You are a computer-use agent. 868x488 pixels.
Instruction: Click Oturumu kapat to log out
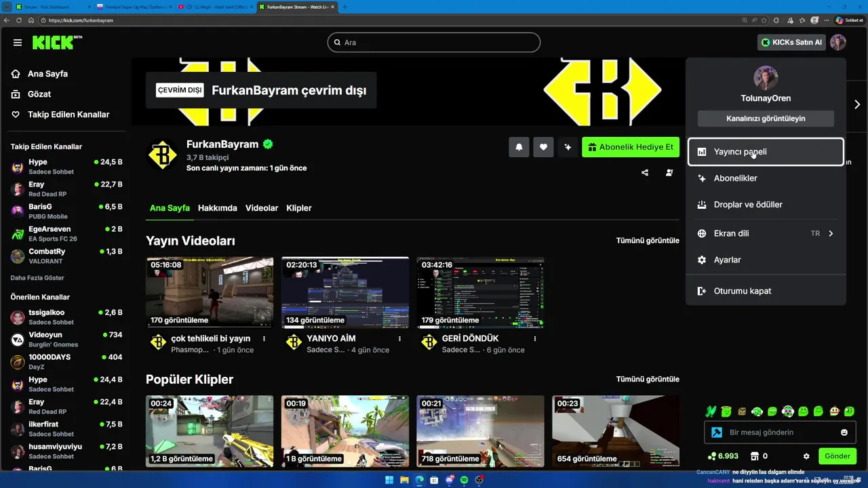click(766, 291)
